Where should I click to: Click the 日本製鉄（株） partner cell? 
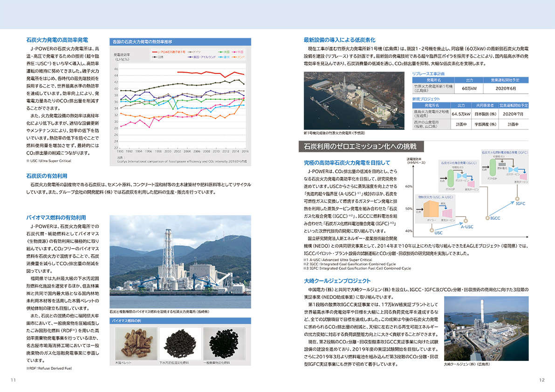point(485,114)
